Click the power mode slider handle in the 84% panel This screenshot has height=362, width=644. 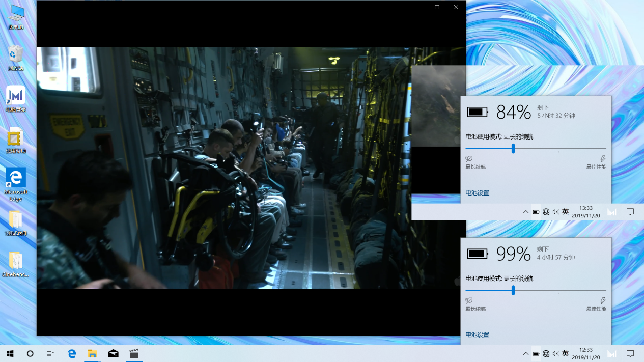tap(513, 149)
